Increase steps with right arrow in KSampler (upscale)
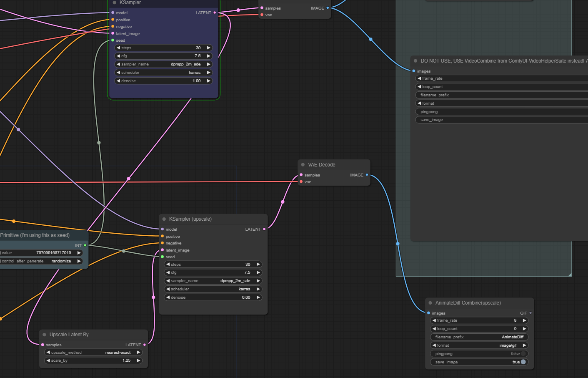Screen dimensions: 588x378 258,265
